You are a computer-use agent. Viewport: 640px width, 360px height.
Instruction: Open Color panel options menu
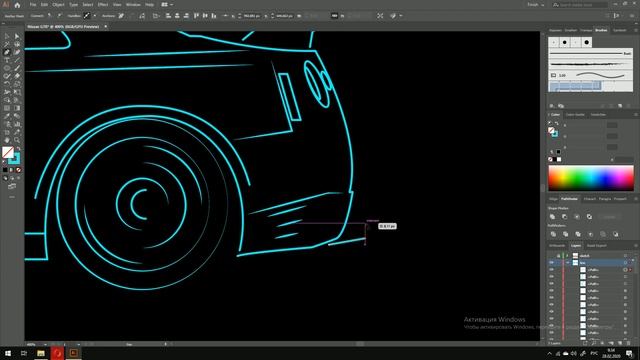coord(636,115)
